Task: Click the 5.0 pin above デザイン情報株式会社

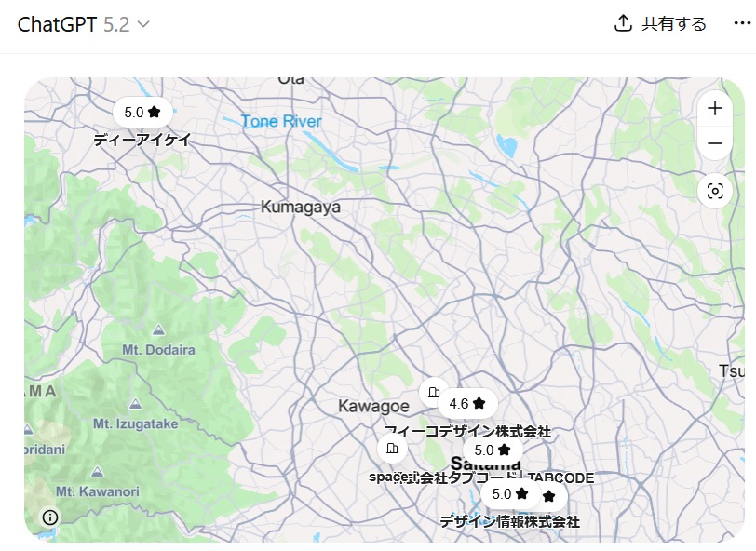Action: pyautogui.click(x=510, y=495)
